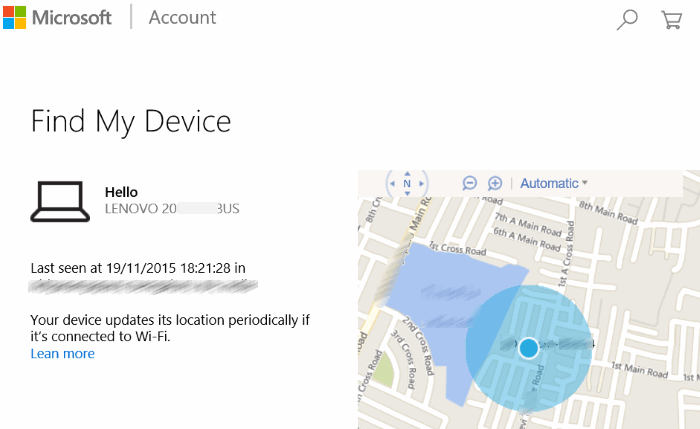Viewport: 700px width, 429px height.
Task: Zoom in the map with plus icon
Action: (x=495, y=183)
